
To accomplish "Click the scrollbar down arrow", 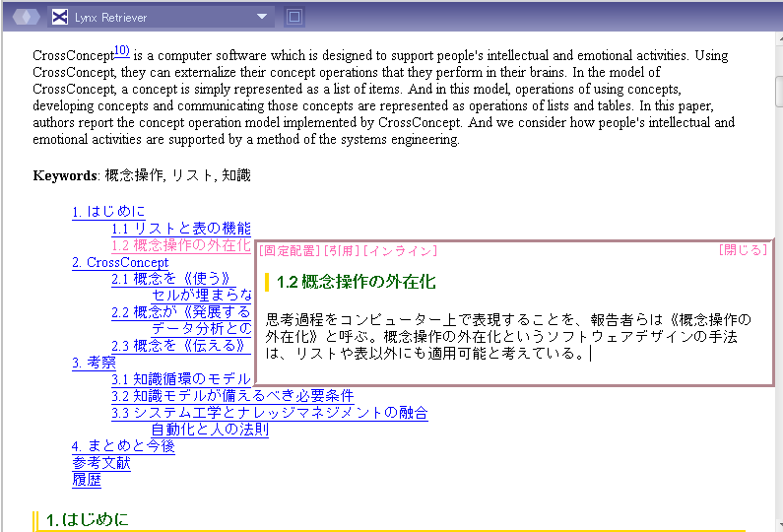I will [x=779, y=525].
